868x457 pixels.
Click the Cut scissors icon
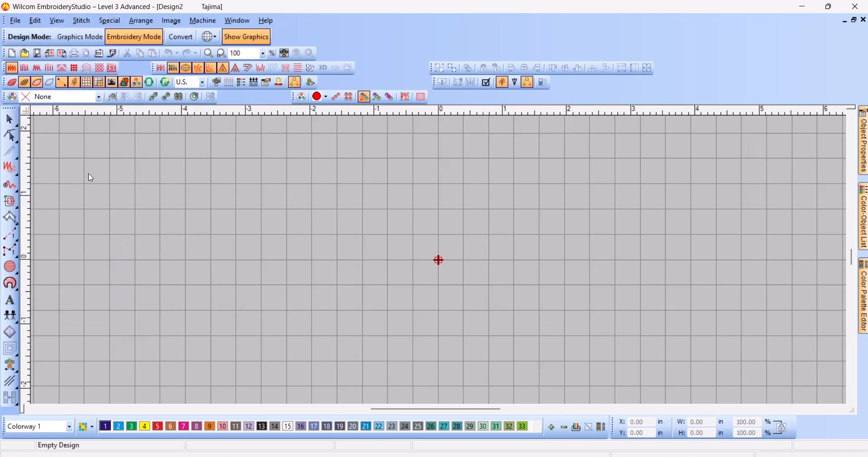coord(128,53)
